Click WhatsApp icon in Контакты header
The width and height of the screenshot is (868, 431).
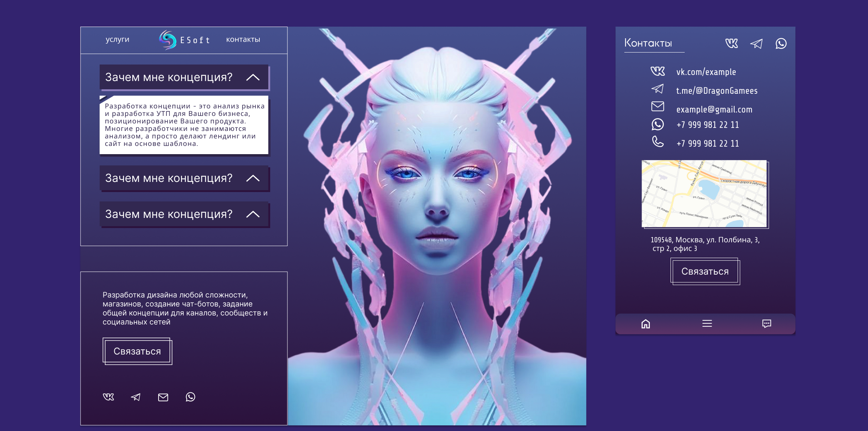click(781, 44)
